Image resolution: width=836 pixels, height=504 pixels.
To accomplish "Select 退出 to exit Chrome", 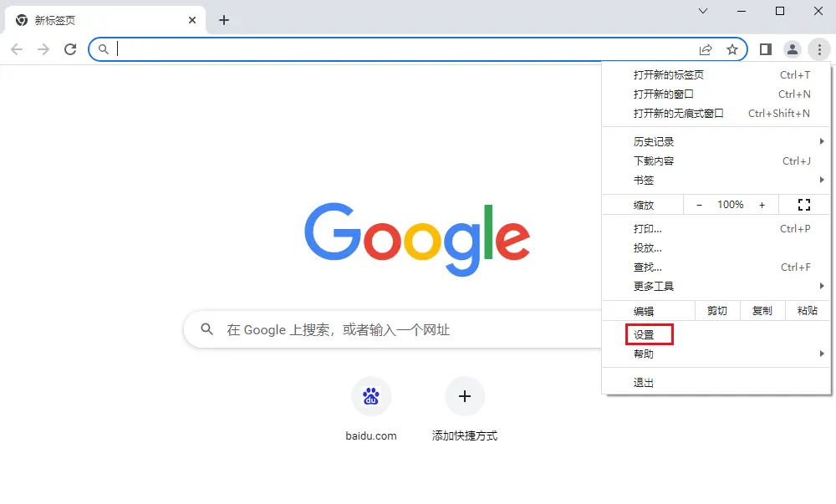I will pyautogui.click(x=716, y=383).
